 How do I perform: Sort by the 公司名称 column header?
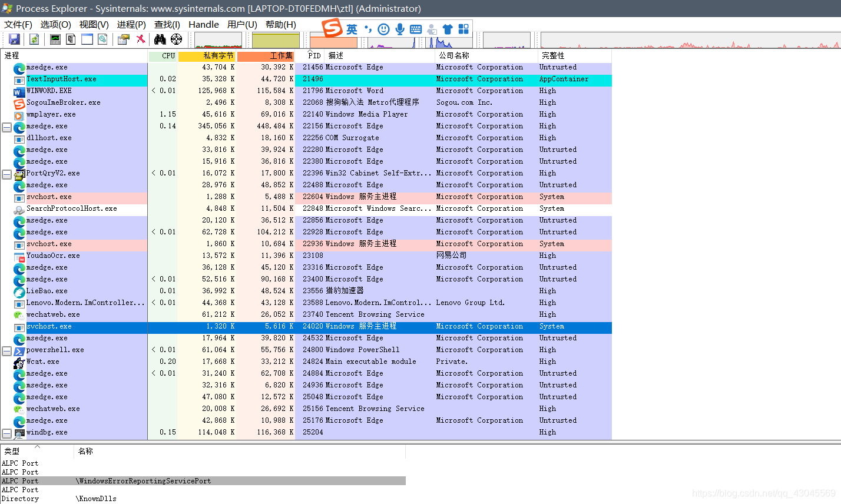click(x=486, y=55)
